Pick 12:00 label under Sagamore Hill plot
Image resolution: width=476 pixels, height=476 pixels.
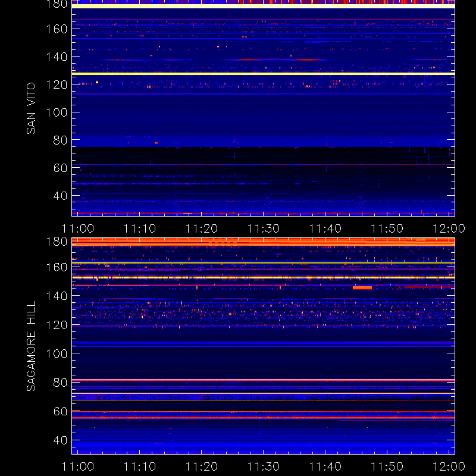[449, 466]
